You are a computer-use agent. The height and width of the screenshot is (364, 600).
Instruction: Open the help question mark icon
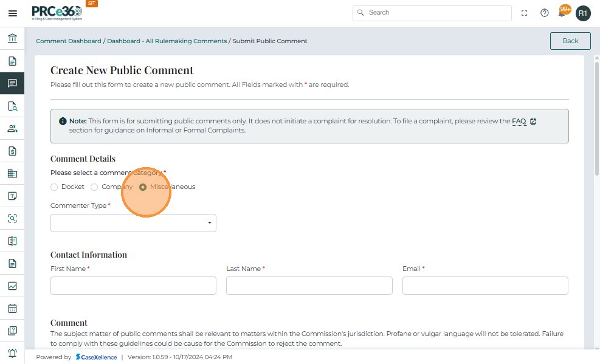545,13
